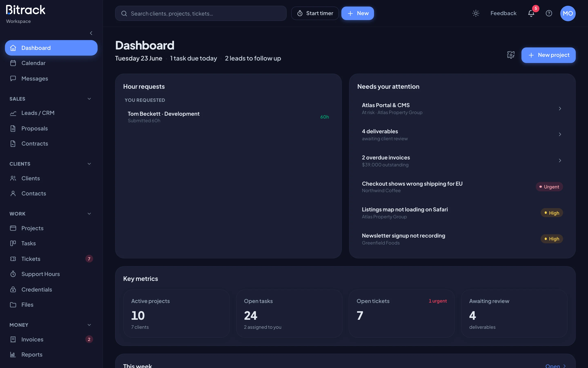Click 2 leads to follow up text
The width and height of the screenshot is (588, 368).
point(253,58)
